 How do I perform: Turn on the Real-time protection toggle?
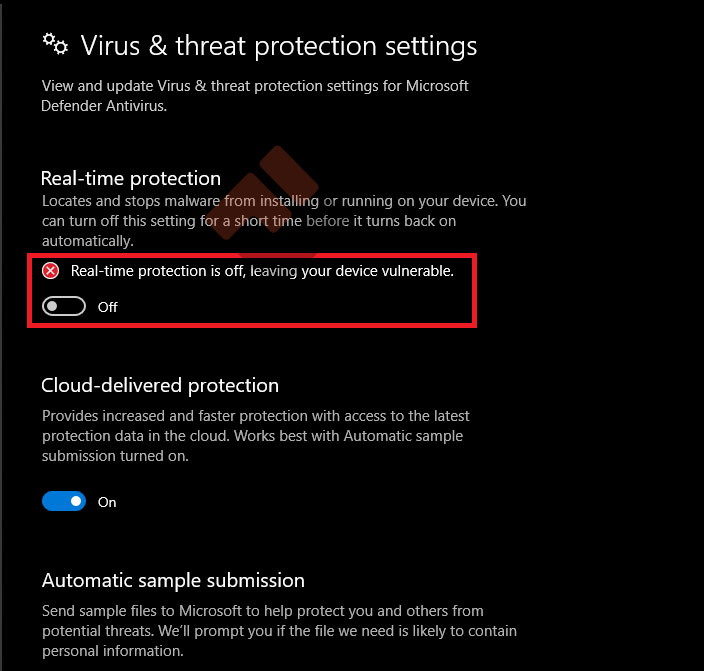[x=64, y=307]
